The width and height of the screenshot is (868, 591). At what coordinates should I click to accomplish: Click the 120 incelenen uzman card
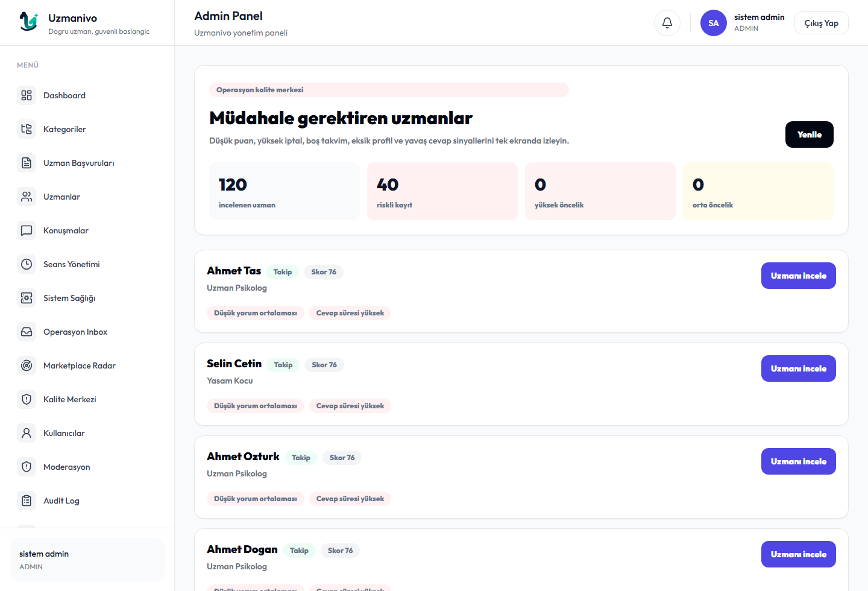coord(285,191)
